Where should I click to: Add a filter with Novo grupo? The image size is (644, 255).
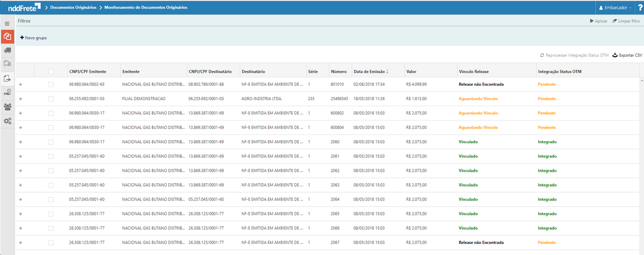click(34, 38)
